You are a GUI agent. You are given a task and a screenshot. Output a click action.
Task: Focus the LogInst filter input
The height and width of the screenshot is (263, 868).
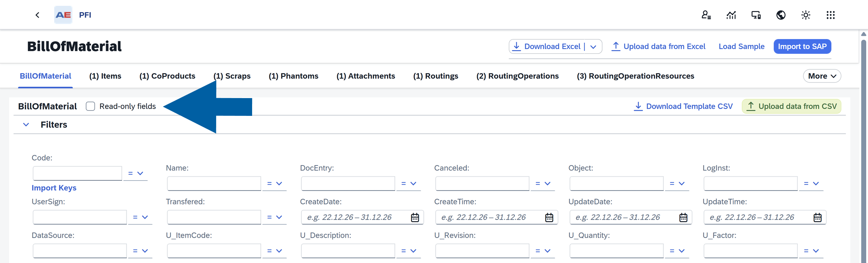click(x=751, y=183)
